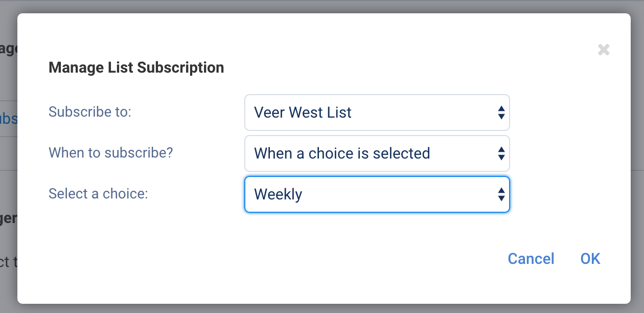The height and width of the screenshot is (313, 644).
Task: Click the "When to subscribe?" label
Action: click(x=111, y=152)
